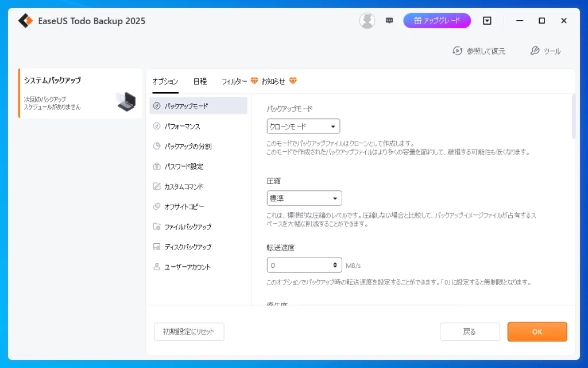Image resolution: width=588 pixels, height=368 pixels.
Task: Open the title bar dropdown menu icon
Action: point(487,21)
